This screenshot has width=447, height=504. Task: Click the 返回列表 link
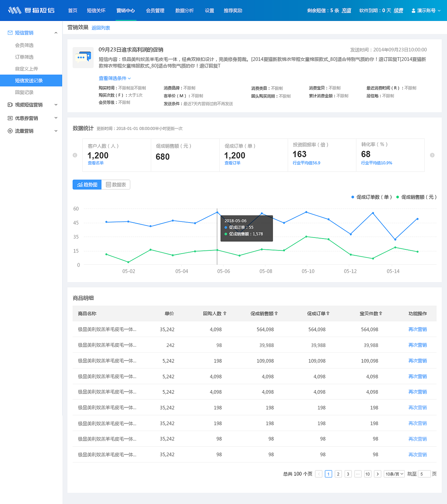[101, 28]
